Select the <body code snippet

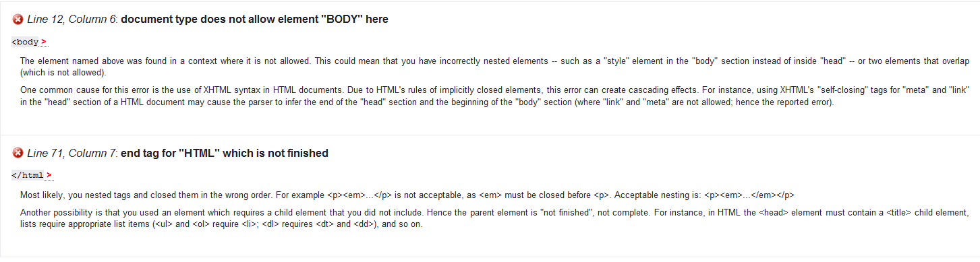(26, 42)
